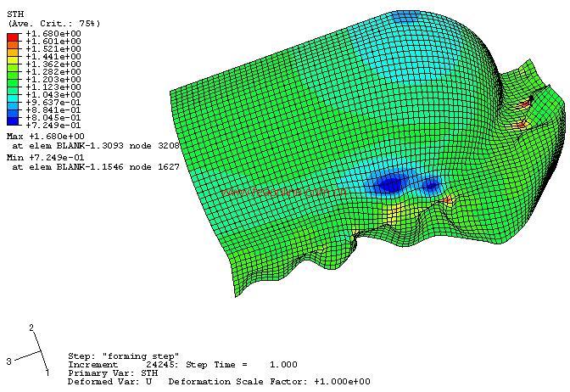Click the axis 2 label on the triad
Screen dimensions: 570x392
click(31, 328)
